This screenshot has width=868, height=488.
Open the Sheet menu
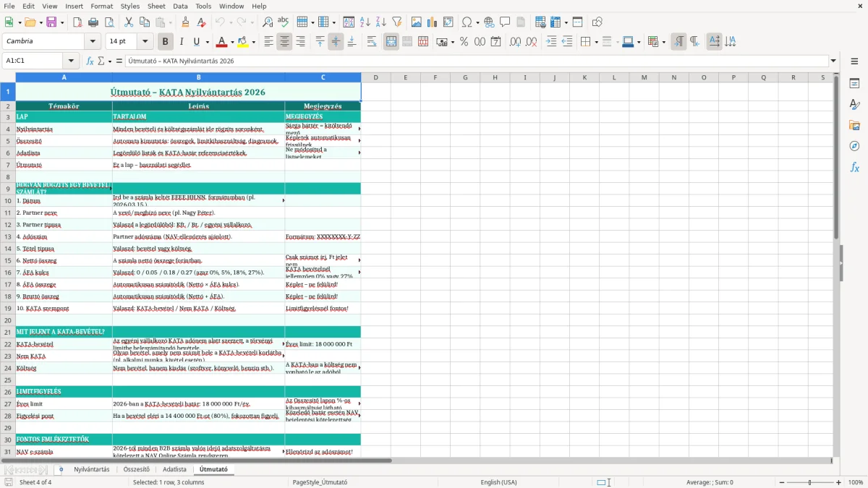pos(157,6)
